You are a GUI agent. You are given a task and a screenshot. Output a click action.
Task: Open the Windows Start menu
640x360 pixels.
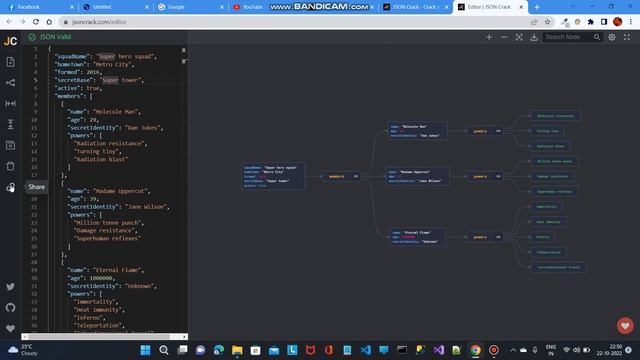point(145,350)
